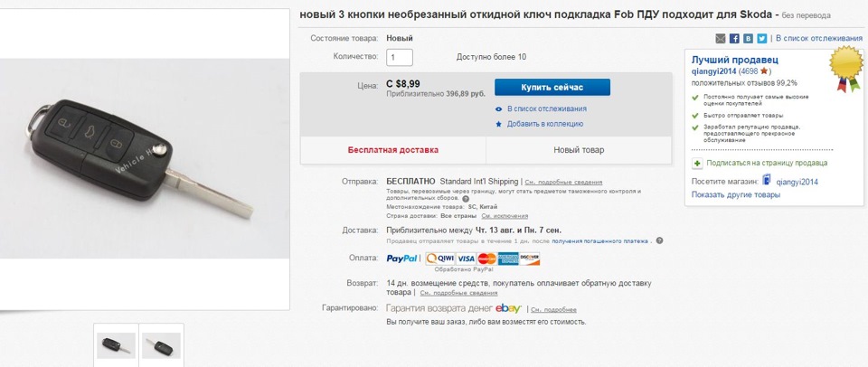Click the help icon after cleared payment note

[x=659, y=240]
